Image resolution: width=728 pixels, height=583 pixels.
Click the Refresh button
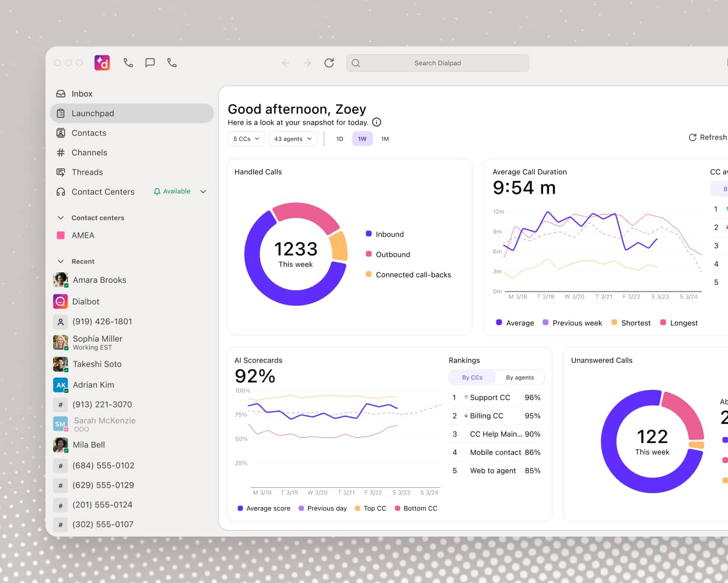[x=708, y=137]
